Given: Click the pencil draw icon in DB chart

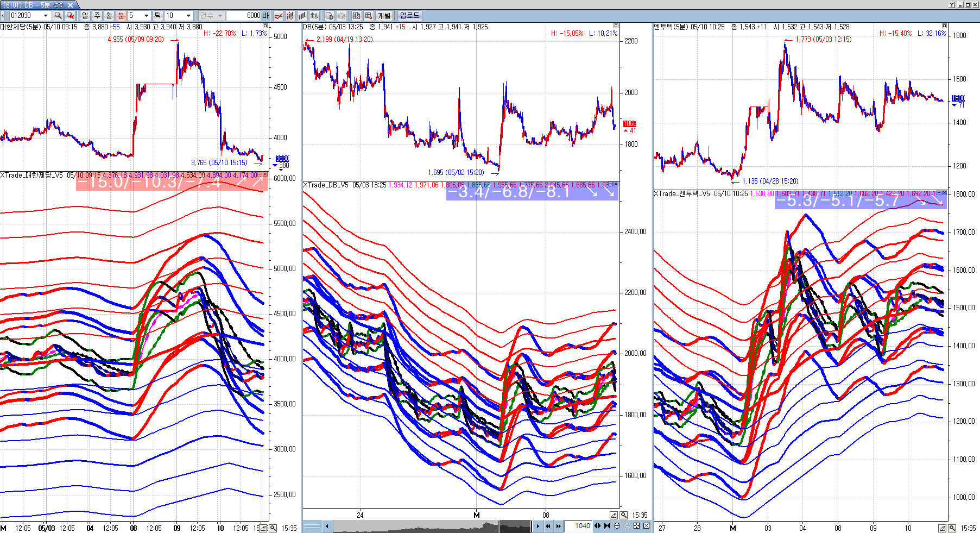Looking at the screenshot, I should 614,515.
